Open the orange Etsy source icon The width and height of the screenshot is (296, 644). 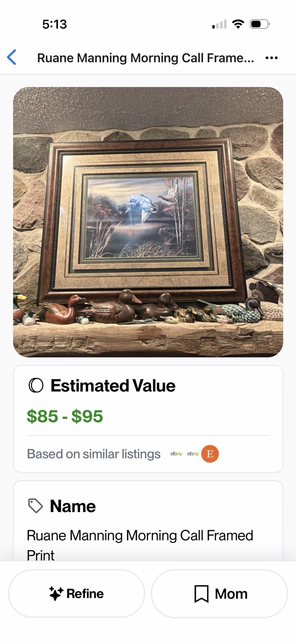[x=210, y=454]
